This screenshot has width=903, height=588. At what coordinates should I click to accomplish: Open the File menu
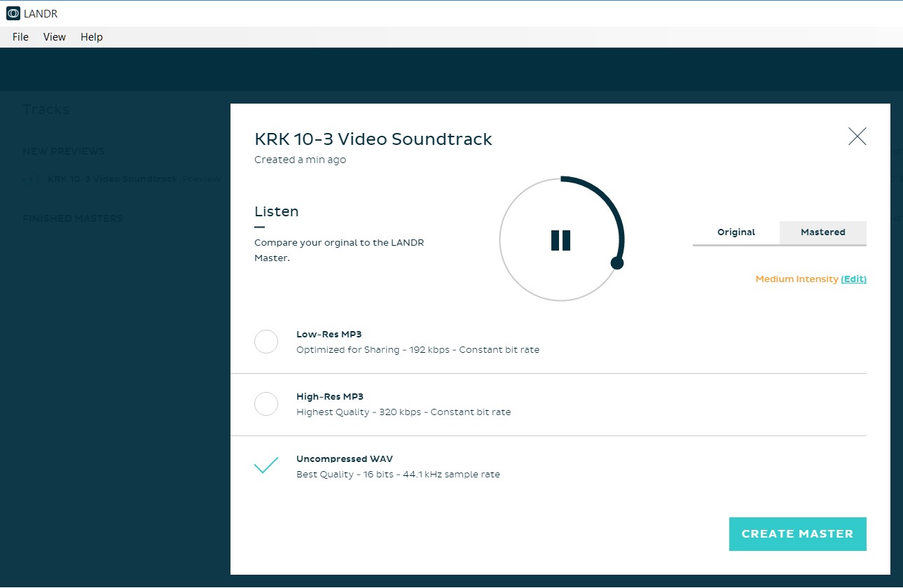click(x=20, y=37)
